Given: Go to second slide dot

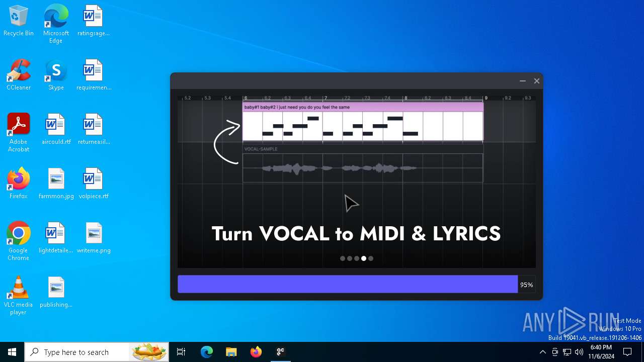Looking at the screenshot, I should click(350, 258).
